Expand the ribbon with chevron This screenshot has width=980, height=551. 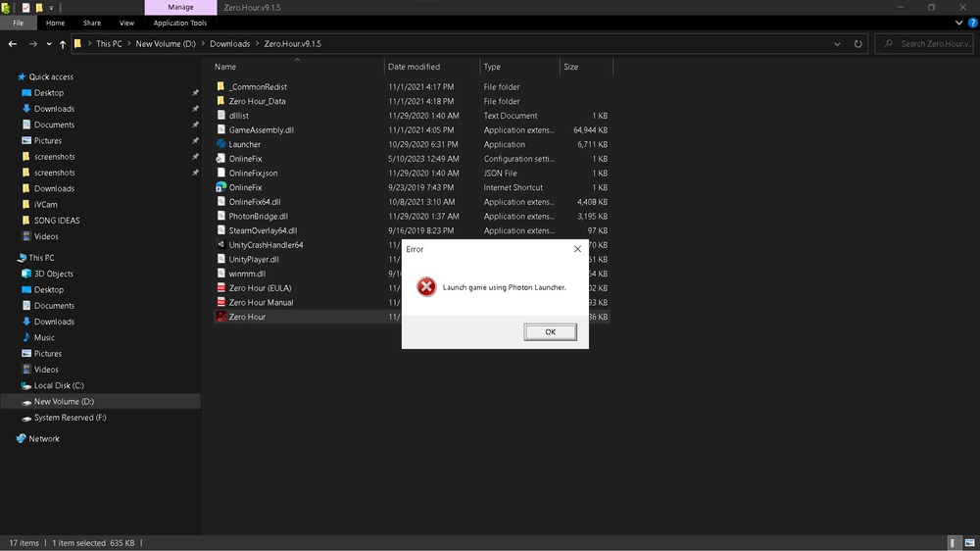(x=958, y=23)
